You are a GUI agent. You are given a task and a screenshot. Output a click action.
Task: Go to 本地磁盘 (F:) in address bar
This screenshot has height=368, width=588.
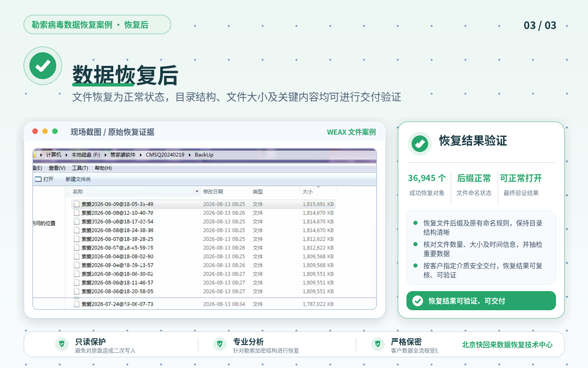coord(86,155)
